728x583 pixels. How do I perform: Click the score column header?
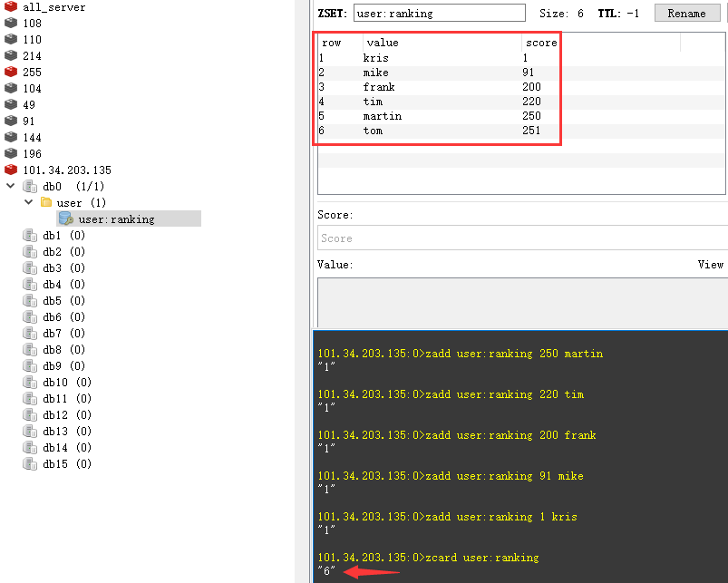click(x=541, y=43)
